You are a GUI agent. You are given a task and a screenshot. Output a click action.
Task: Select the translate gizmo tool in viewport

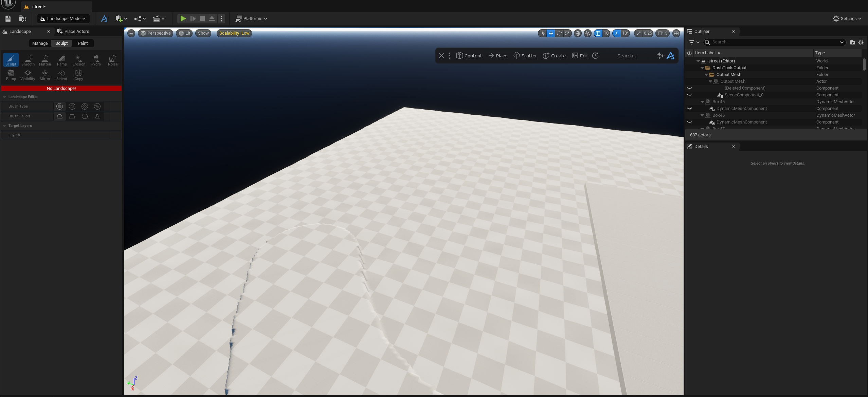point(551,33)
